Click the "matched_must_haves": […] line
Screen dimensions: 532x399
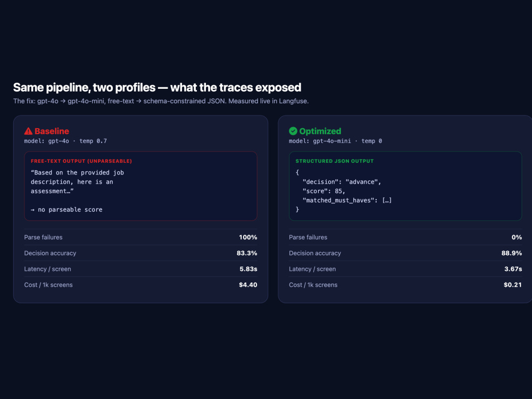pyautogui.click(x=347, y=201)
